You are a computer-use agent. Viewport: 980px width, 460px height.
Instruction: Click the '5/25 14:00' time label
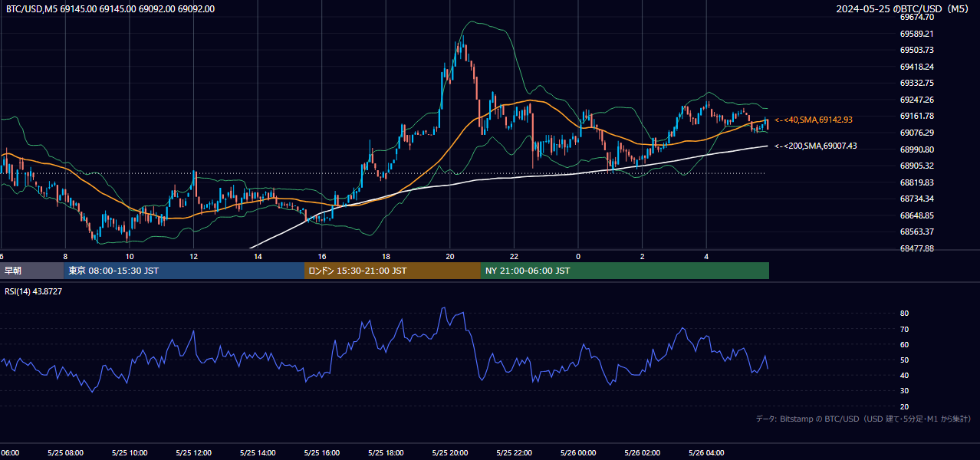tap(258, 452)
